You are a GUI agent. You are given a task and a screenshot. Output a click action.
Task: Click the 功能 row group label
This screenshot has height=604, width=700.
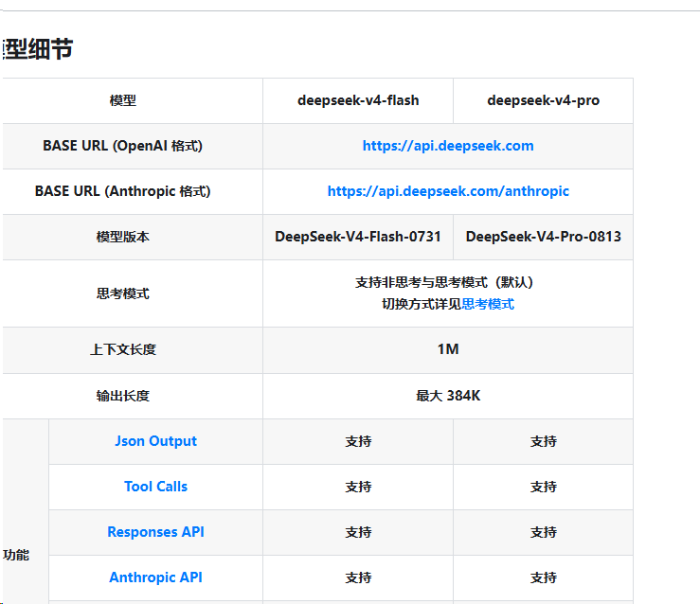tap(16, 555)
